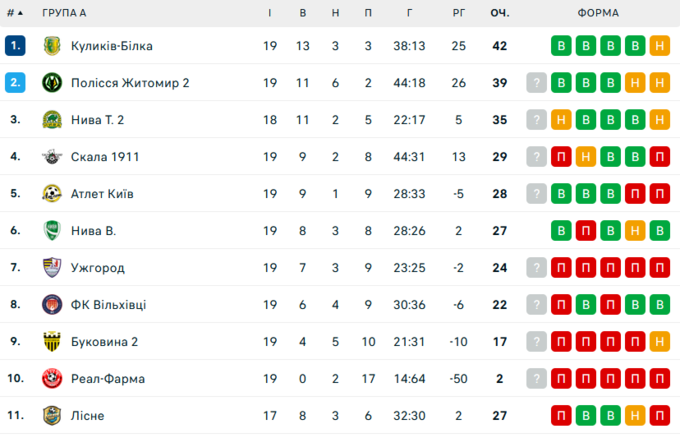The height and width of the screenshot is (438, 680).
Task: Sort by the РГ goal difference header
Action: (459, 13)
